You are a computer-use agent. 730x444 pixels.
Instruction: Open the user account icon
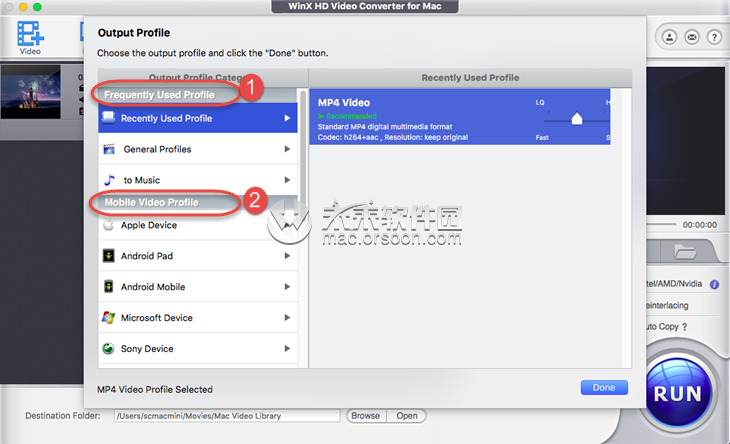pos(669,37)
